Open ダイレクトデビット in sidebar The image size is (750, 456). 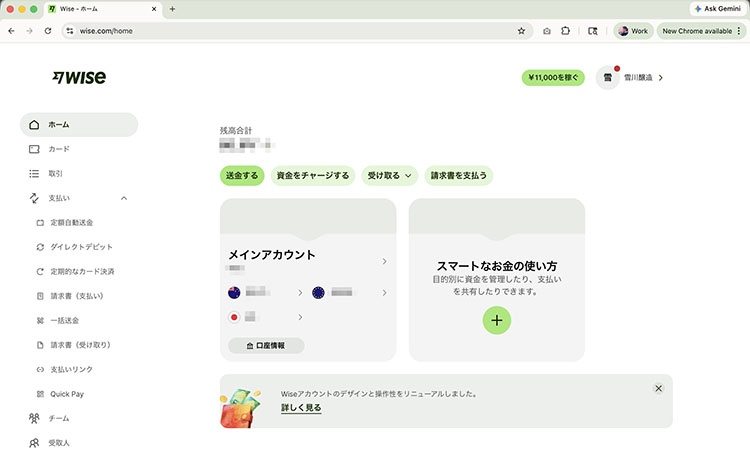click(x=79, y=247)
